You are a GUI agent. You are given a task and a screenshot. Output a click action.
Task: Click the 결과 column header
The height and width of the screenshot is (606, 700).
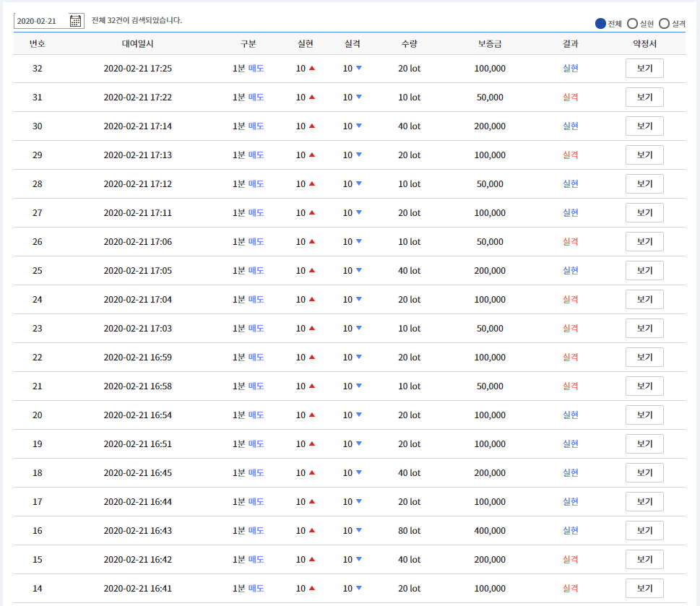tap(571, 44)
